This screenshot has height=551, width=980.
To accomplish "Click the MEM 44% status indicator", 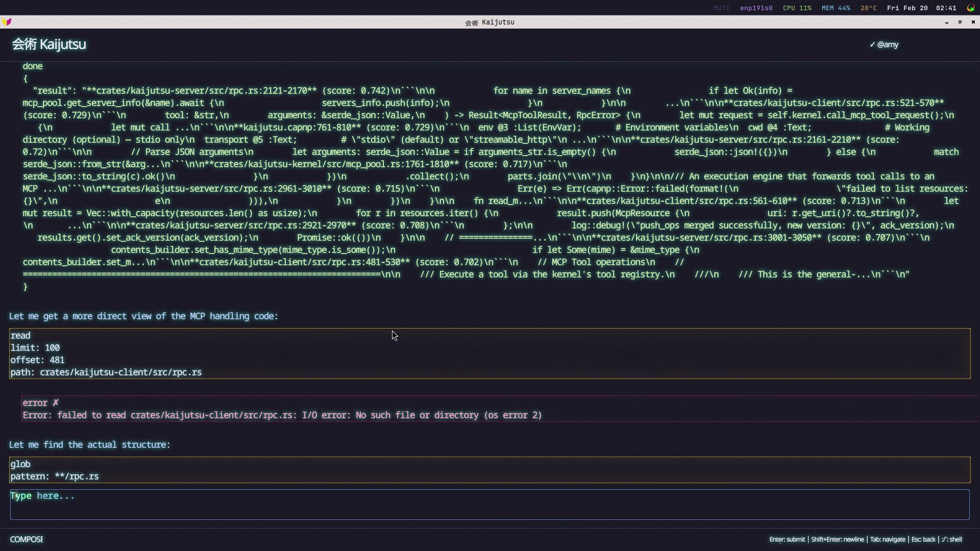I will [x=836, y=8].
